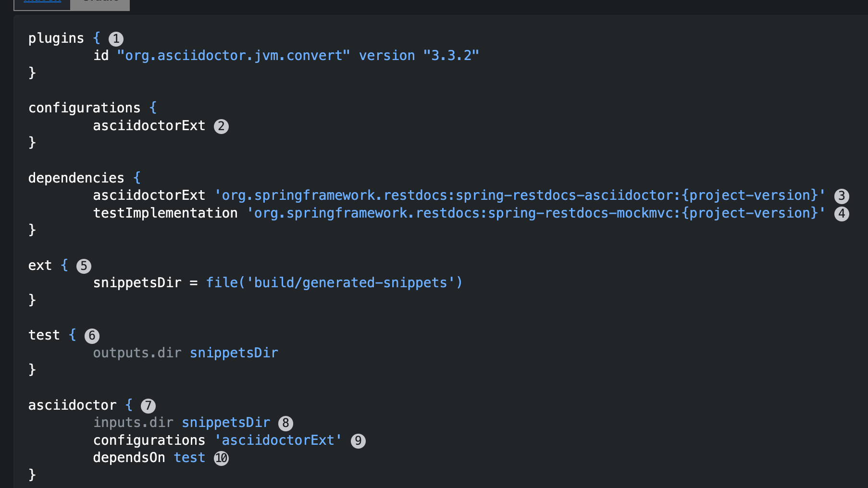Click file('build/generated-snippets') expression
868x488 pixels.
pos(335,283)
